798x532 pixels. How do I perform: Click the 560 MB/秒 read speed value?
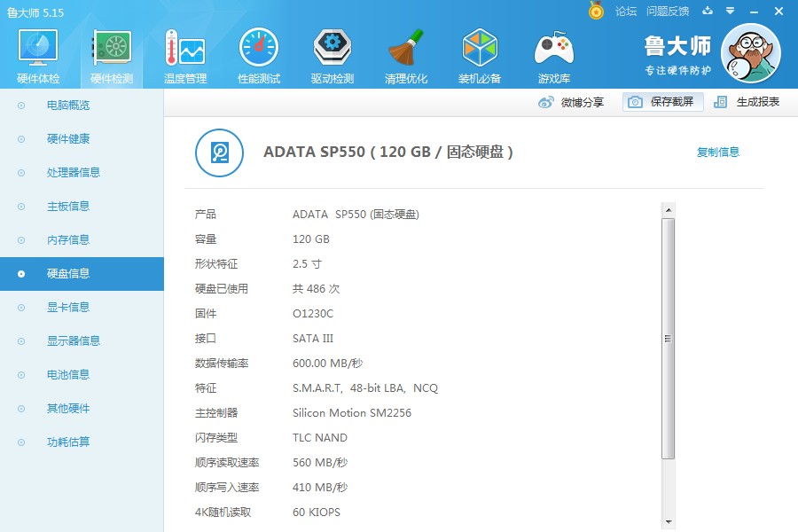tap(319, 463)
